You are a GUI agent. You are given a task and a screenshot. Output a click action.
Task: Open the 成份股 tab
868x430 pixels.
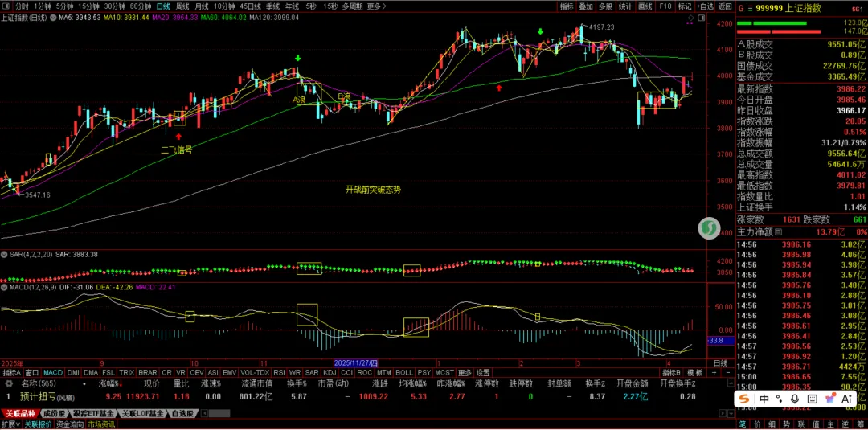pos(55,413)
